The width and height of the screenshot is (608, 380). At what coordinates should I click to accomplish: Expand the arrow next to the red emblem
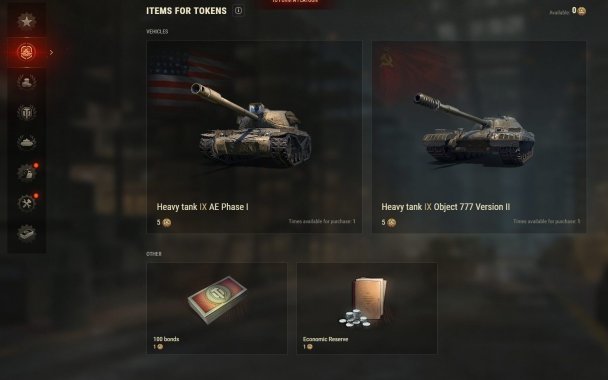click(52, 52)
